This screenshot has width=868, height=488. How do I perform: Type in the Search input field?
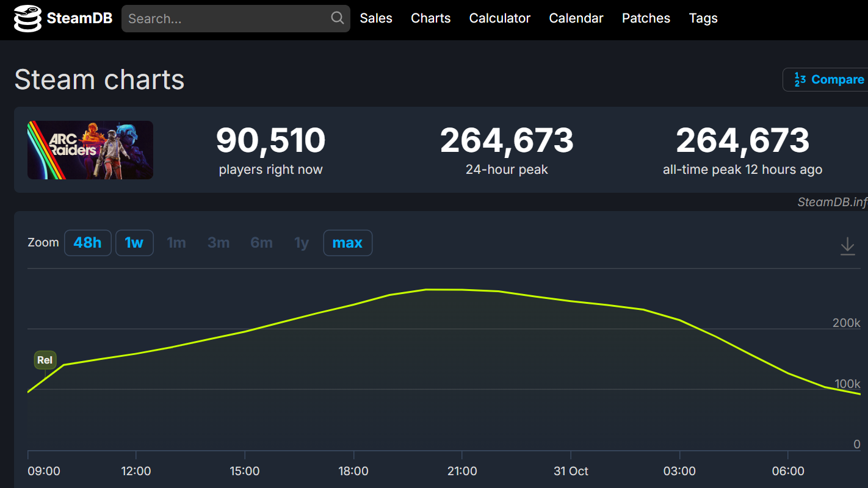[x=227, y=19]
